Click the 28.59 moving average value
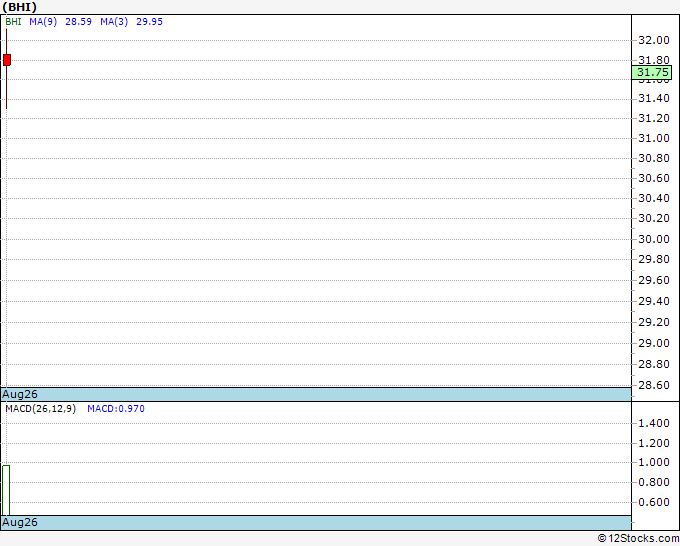This screenshot has width=680, height=546. point(78,22)
